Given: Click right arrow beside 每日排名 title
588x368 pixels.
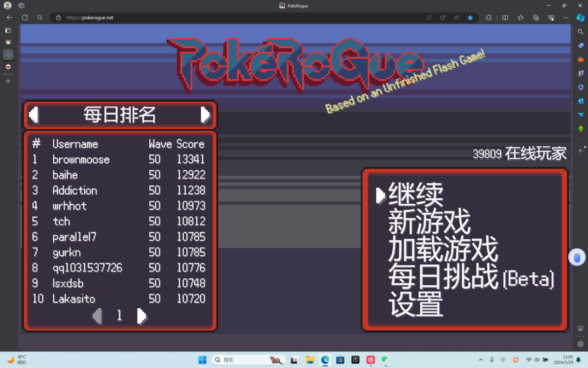Looking at the screenshot, I should (x=205, y=115).
